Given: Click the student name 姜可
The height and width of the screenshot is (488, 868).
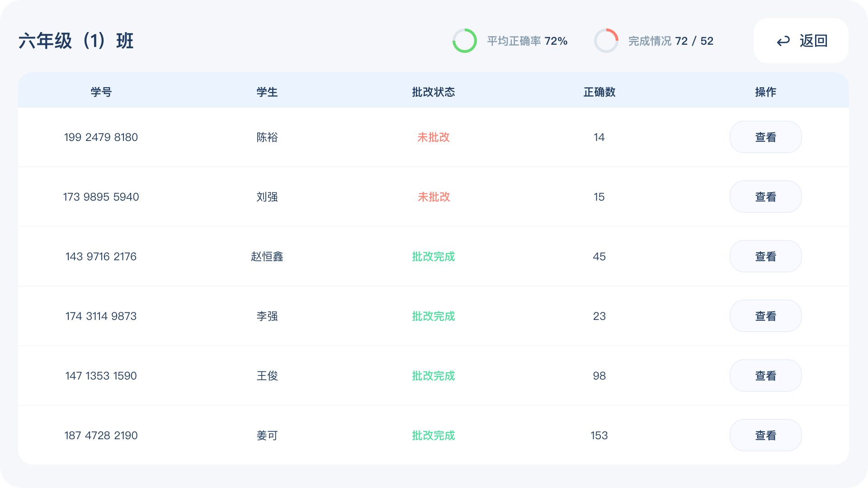Looking at the screenshot, I should pos(267,436).
